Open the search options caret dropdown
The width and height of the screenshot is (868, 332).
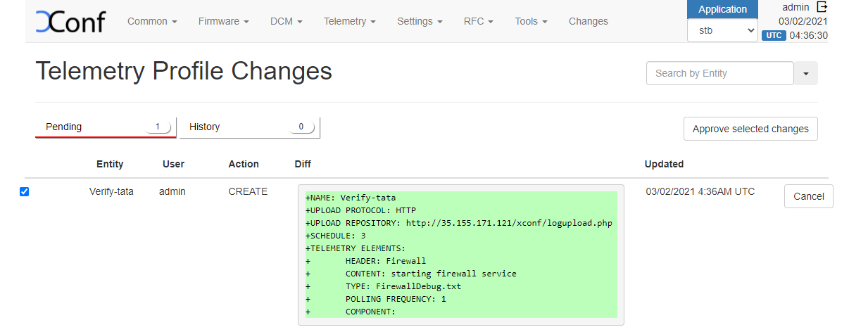click(x=806, y=73)
